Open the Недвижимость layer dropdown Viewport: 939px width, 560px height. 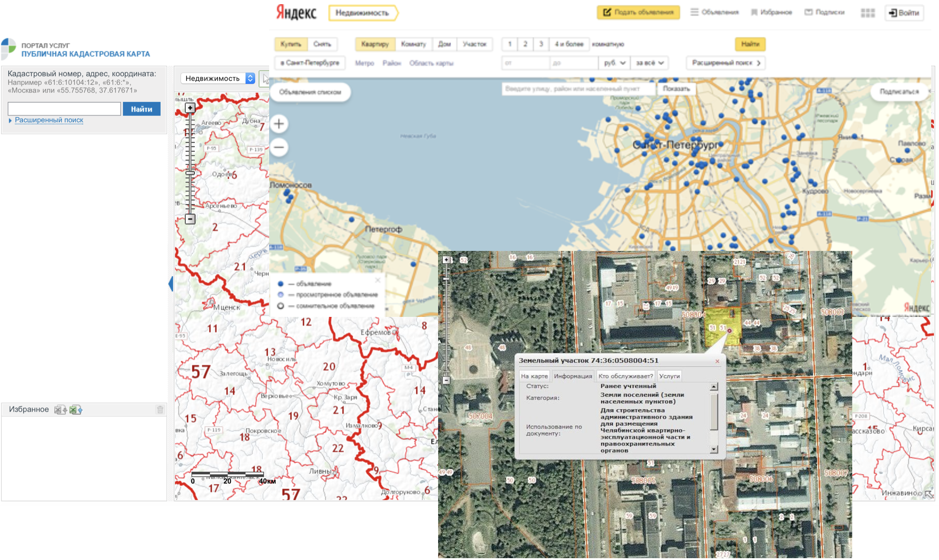(218, 78)
